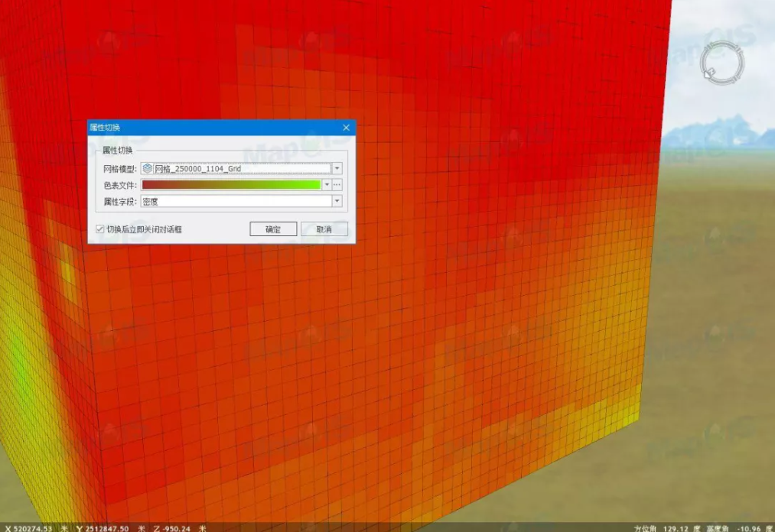Screen dimensions: 775x532
Task: Click the 取消 button in the dialog
Action: pos(324,229)
